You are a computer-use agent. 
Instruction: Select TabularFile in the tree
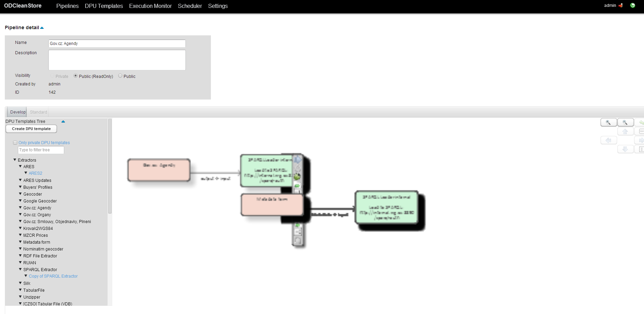34,290
